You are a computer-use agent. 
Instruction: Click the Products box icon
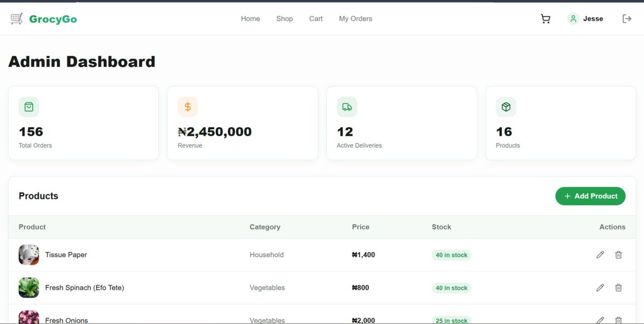click(506, 107)
